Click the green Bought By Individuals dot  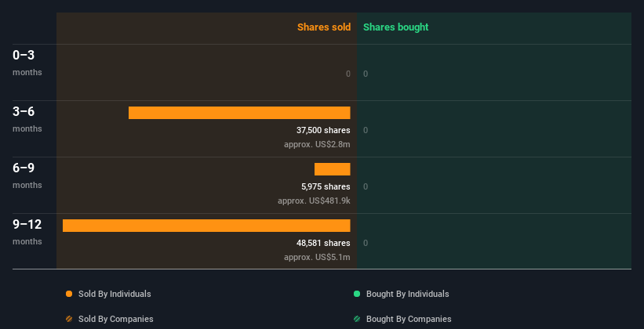click(x=357, y=294)
